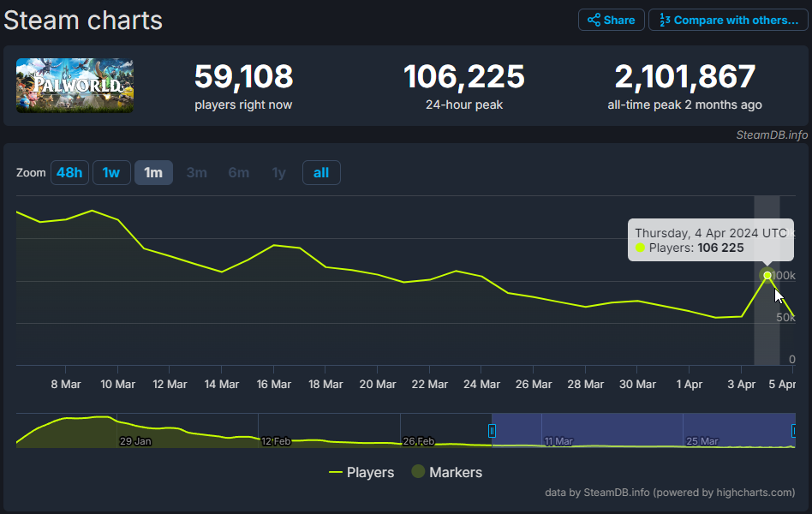Click the SteamDB.info credit link
Screen dimensions: 812x514
771,134
